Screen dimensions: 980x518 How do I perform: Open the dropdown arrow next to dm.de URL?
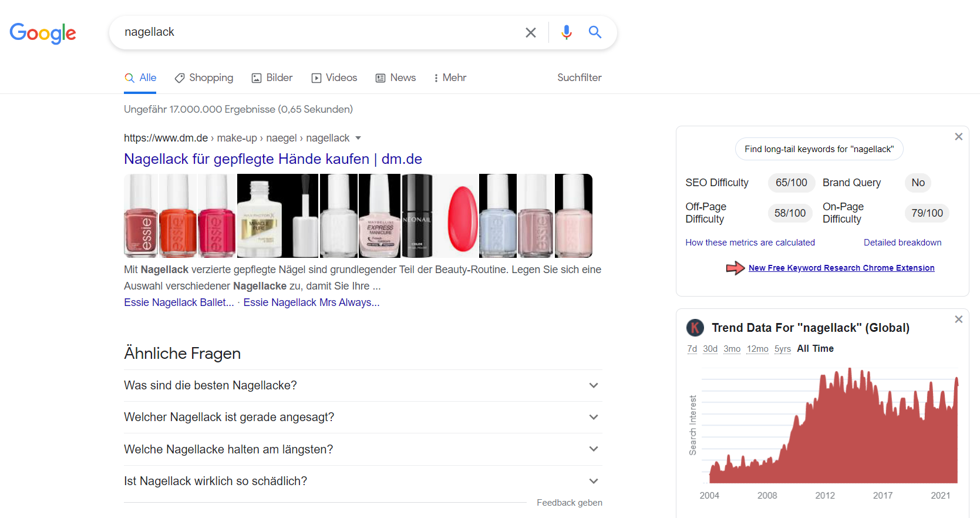pos(358,138)
